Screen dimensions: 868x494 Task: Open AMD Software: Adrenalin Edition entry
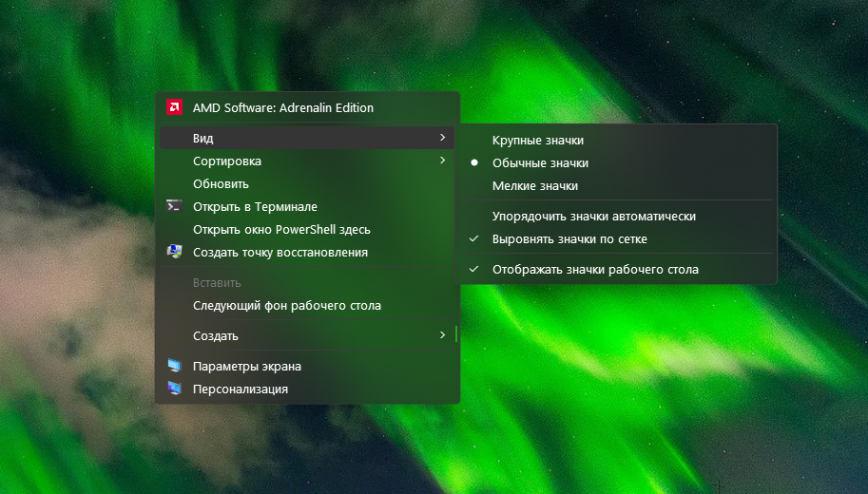click(x=307, y=108)
